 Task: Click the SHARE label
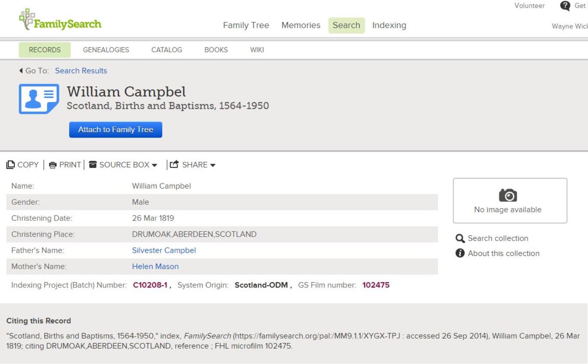tap(195, 165)
